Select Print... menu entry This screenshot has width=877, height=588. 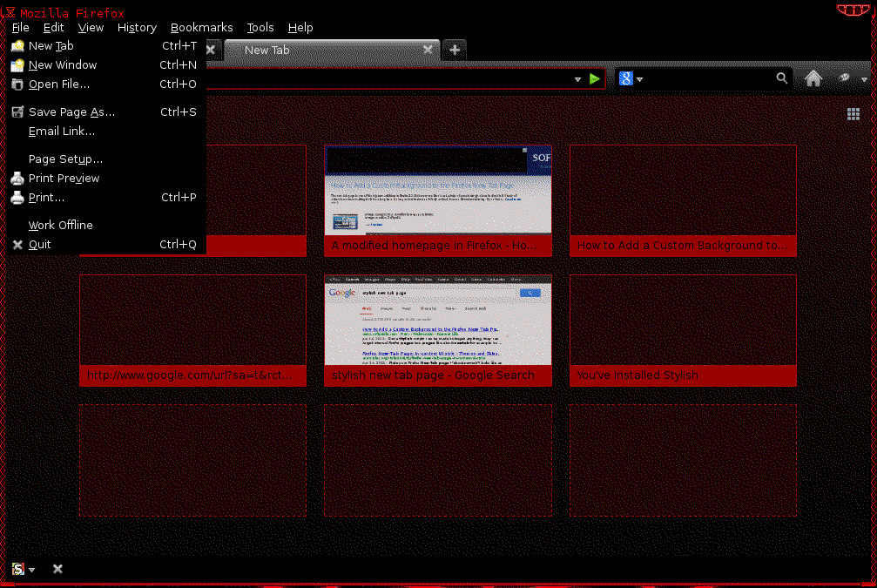106,197
